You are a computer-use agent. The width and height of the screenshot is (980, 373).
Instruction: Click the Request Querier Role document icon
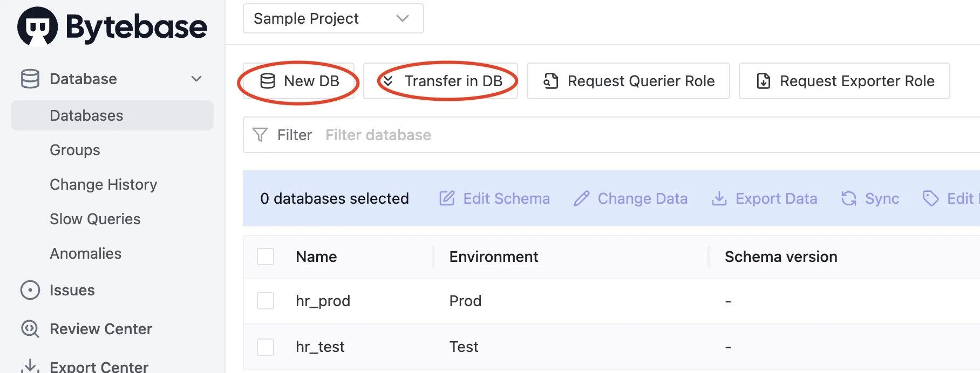tap(550, 81)
